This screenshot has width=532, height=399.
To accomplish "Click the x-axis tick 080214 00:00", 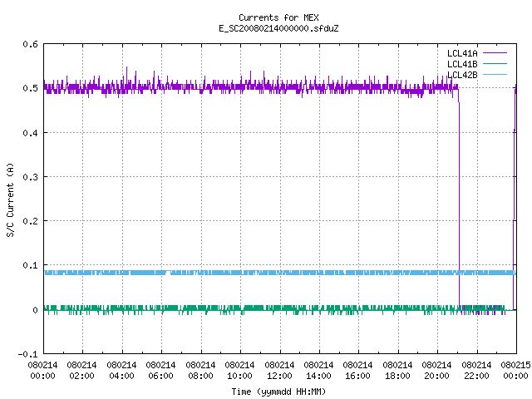I will (x=42, y=371).
